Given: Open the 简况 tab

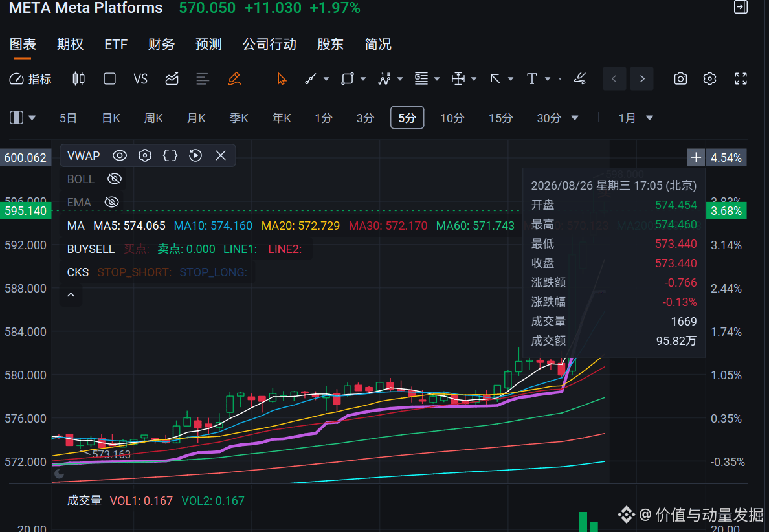Looking at the screenshot, I should (x=377, y=44).
